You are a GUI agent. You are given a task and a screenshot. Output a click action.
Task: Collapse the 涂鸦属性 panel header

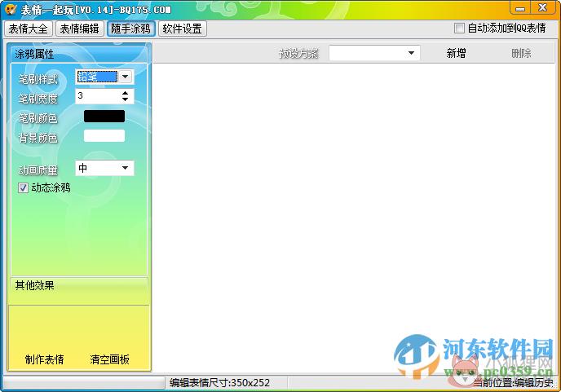pyautogui.click(x=77, y=54)
